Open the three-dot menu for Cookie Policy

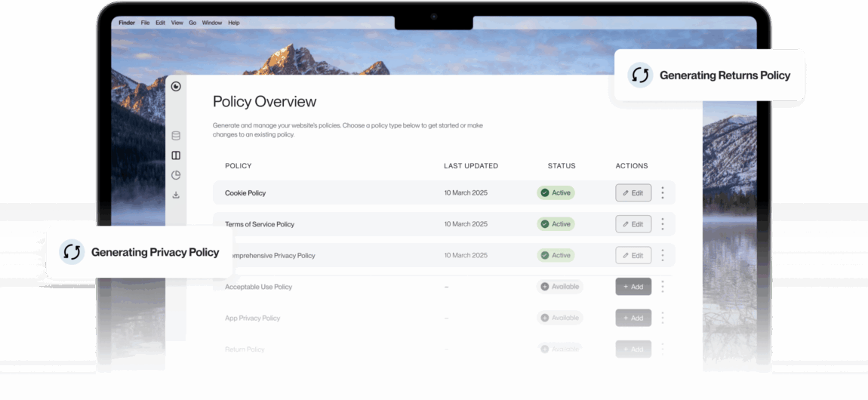click(663, 193)
